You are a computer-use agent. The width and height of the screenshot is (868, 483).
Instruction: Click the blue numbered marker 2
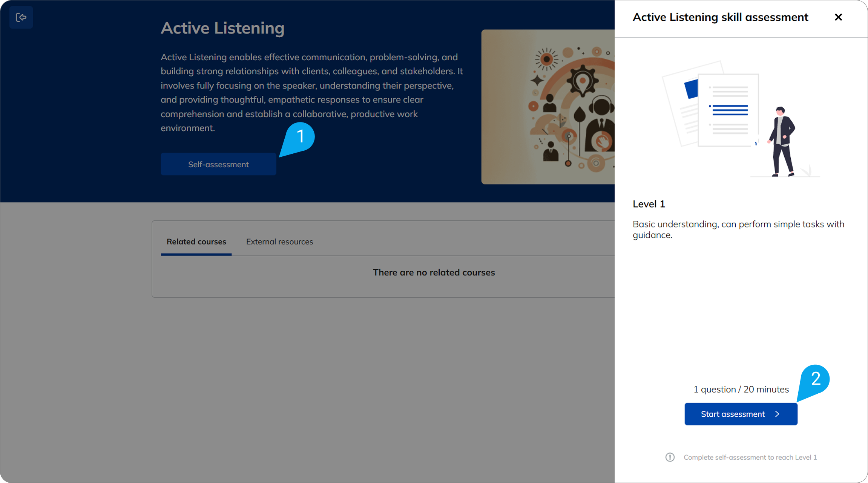coord(815,379)
